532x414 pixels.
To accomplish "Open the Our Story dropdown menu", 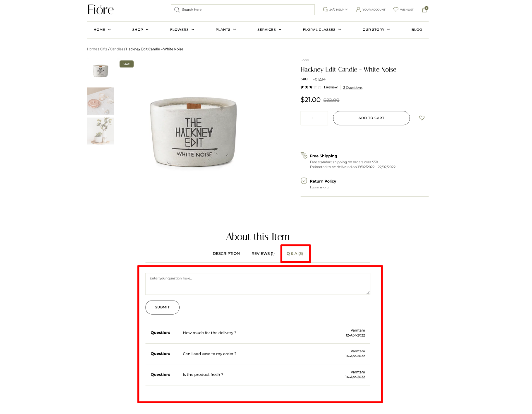I will pos(376,30).
